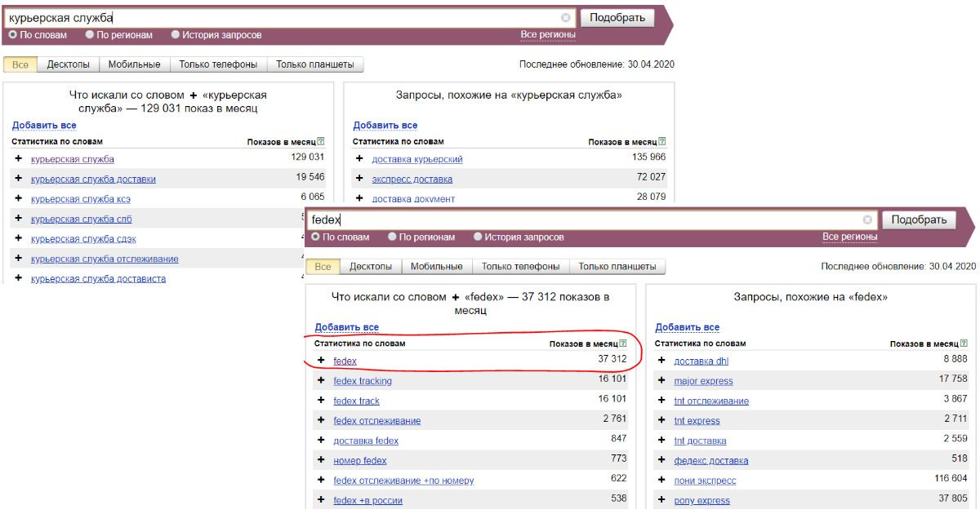980x514 pixels.
Task: Open the «Десктопы» tab in the fedex window
Action: click(371, 267)
